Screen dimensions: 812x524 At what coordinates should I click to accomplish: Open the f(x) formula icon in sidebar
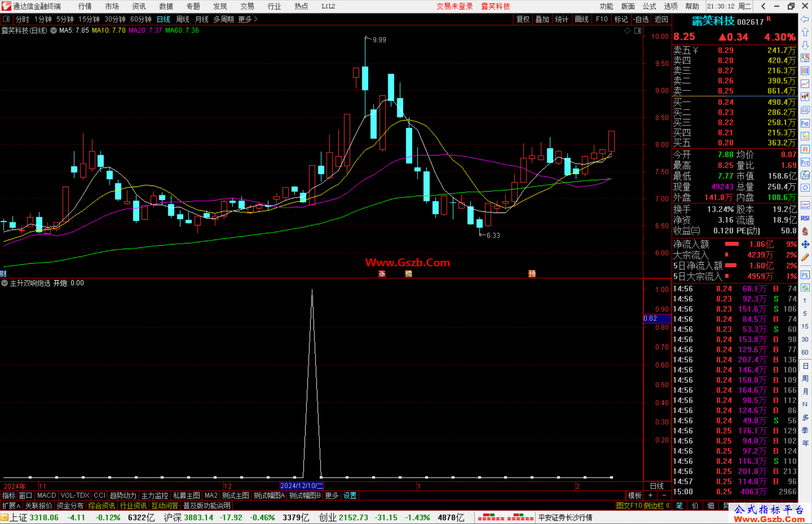pos(805,175)
